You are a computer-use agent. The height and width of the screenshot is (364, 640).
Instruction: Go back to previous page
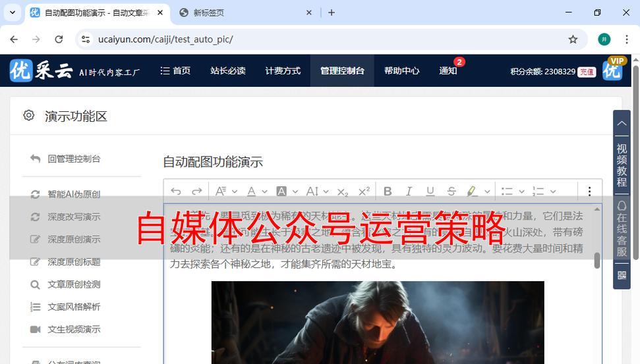(x=14, y=39)
